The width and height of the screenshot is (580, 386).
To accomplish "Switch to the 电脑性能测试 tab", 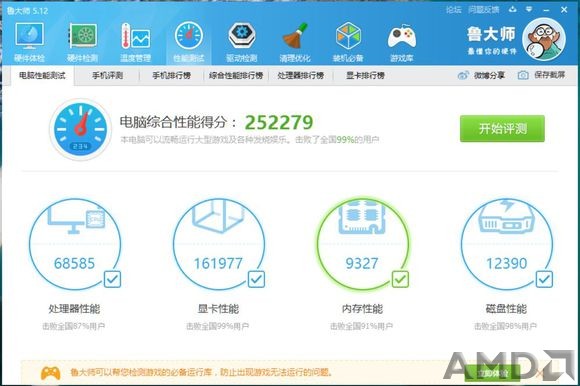I will 42,75.
